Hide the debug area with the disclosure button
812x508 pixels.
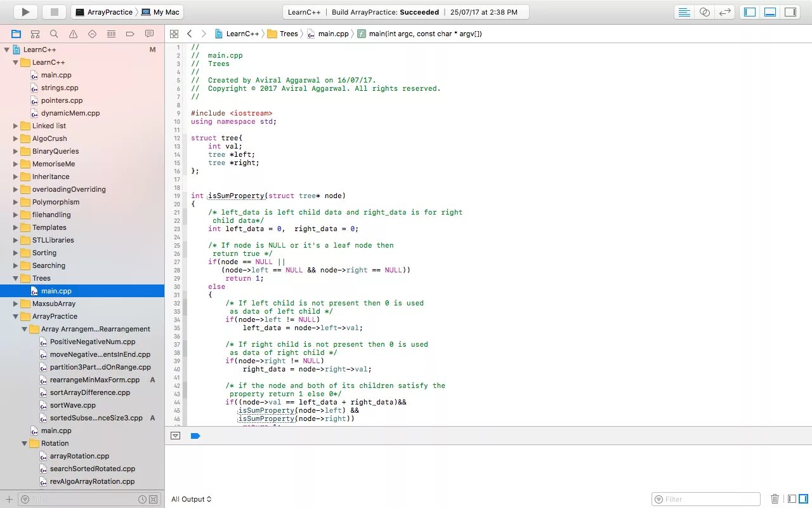(x=176, y=436)
